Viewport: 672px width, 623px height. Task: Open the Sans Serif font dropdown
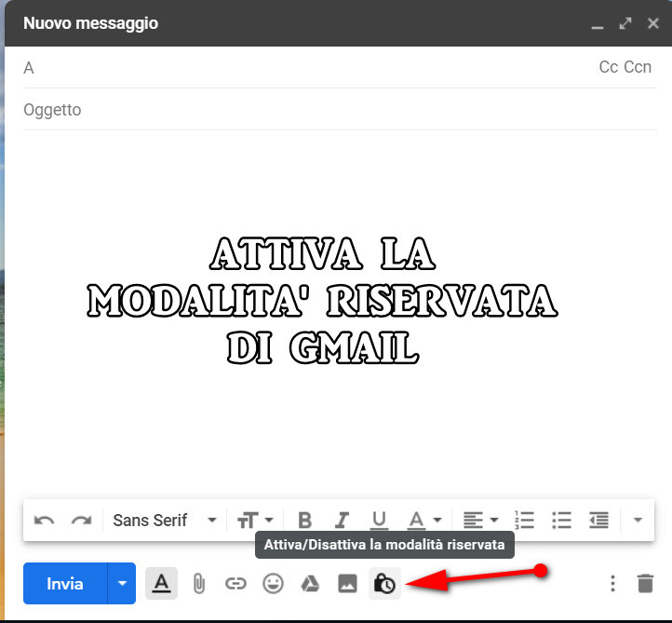tap(165, 520)
